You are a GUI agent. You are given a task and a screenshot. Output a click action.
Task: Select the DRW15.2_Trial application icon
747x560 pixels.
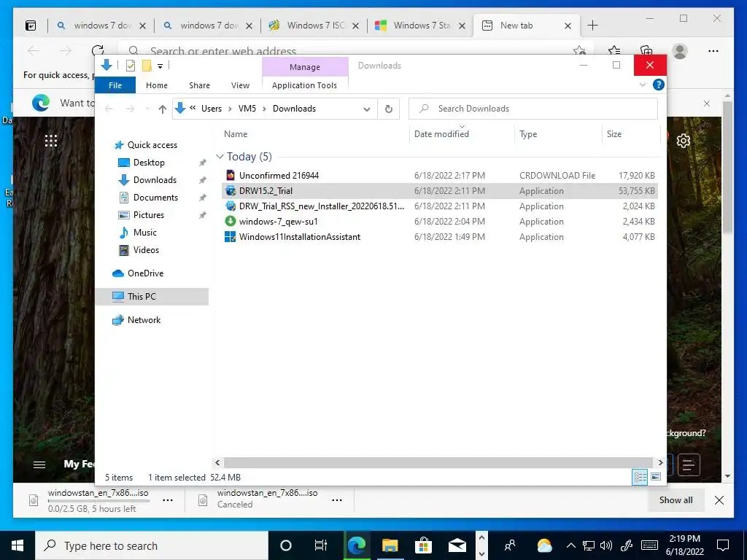pos(231,191)
